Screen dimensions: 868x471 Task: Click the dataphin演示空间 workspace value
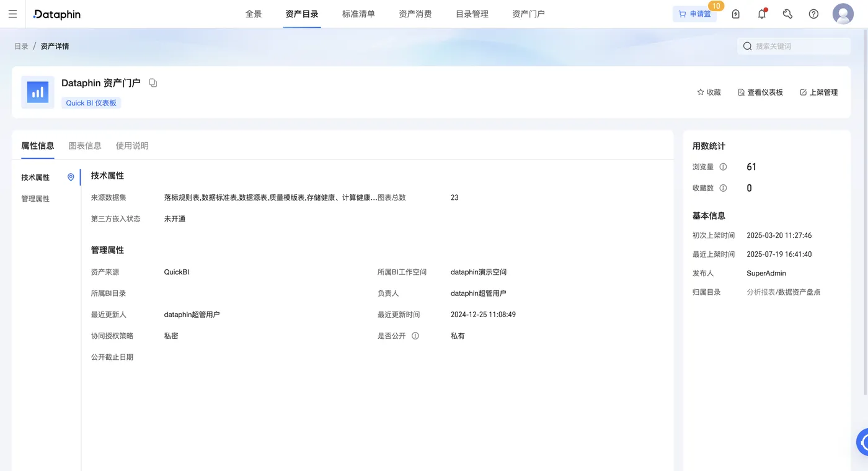[479, 272]
